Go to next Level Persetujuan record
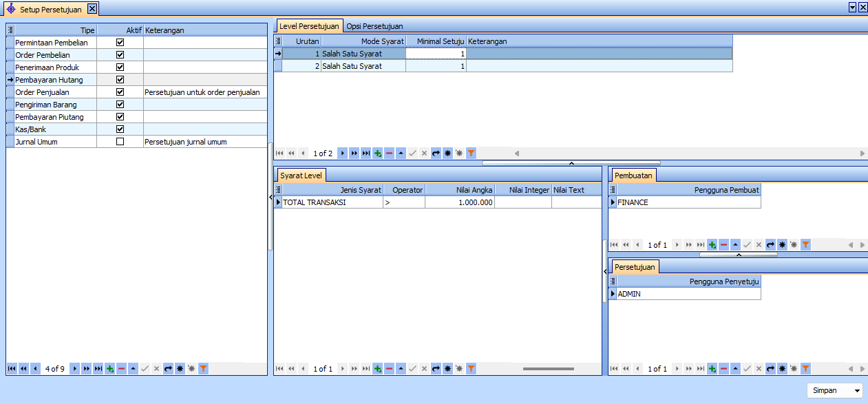 coord(343,153)
